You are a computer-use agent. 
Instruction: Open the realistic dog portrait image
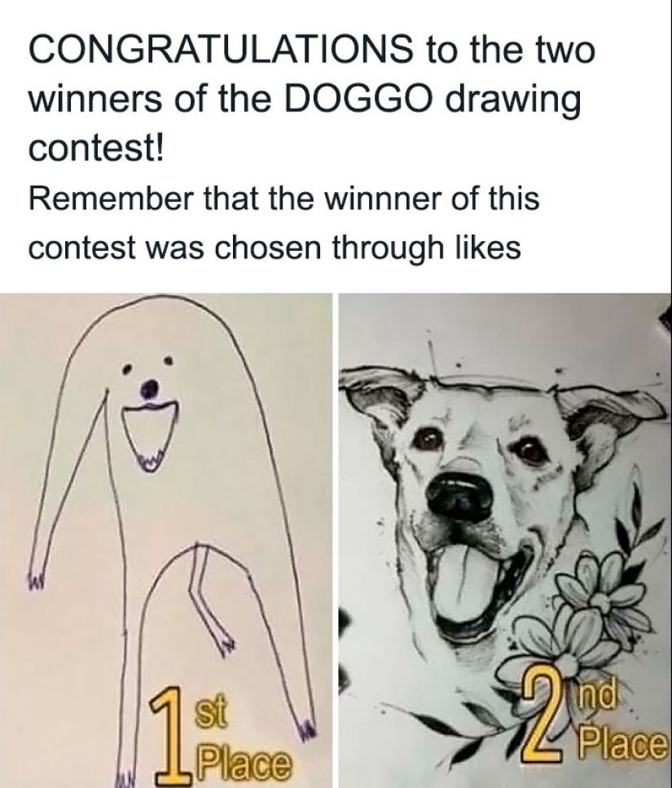coord(505,540)
